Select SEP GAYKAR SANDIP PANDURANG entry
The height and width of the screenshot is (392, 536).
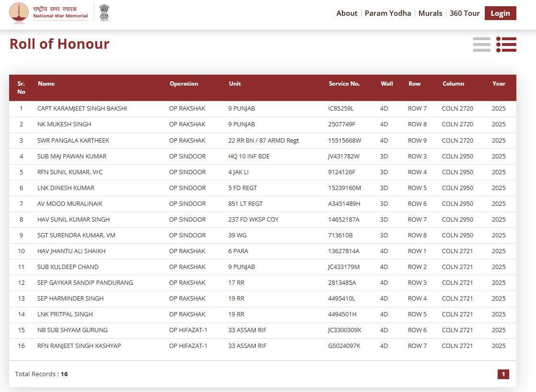point(85,283)
